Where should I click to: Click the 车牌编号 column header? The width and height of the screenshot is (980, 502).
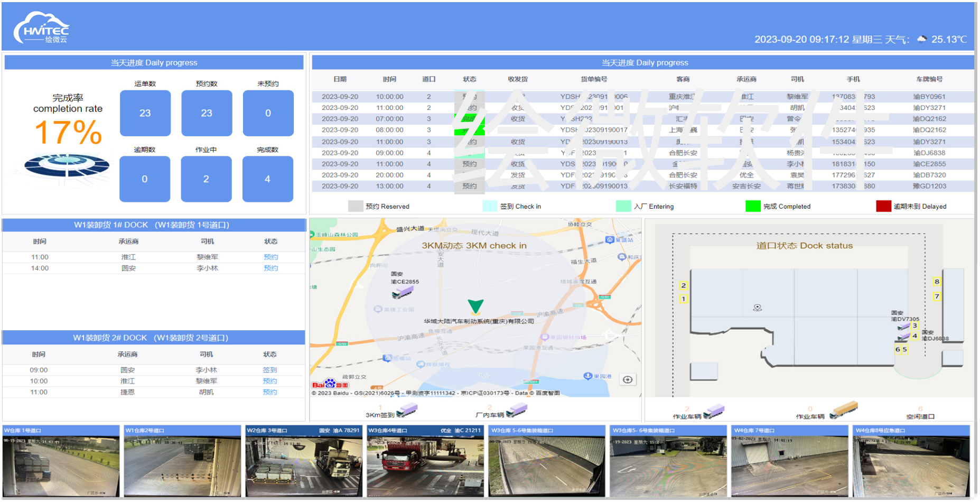coord(929,79)
